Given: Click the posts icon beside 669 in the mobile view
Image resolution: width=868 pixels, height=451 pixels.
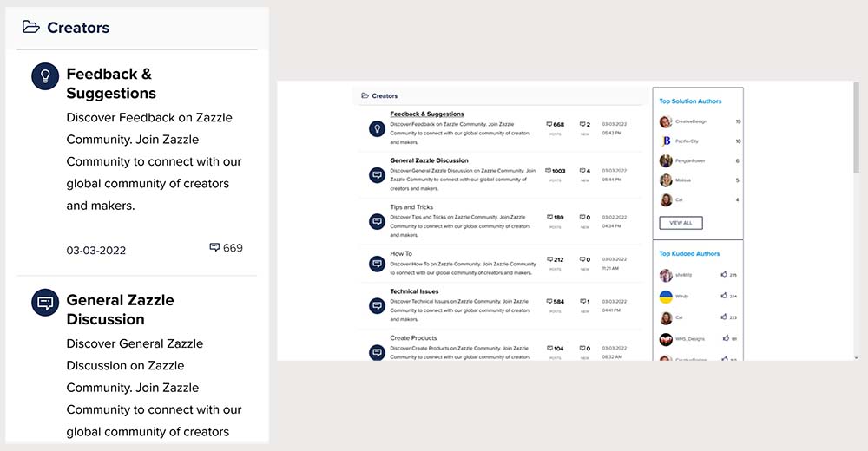Looking at the screenshot, I should click(214, 247).
